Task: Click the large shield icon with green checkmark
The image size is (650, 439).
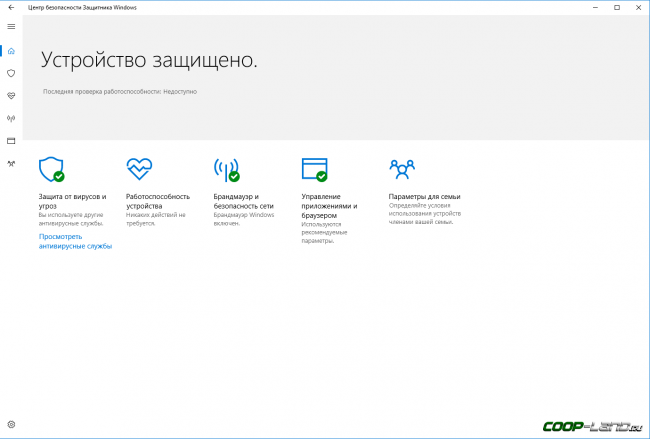Action: [x=52, y=169]
